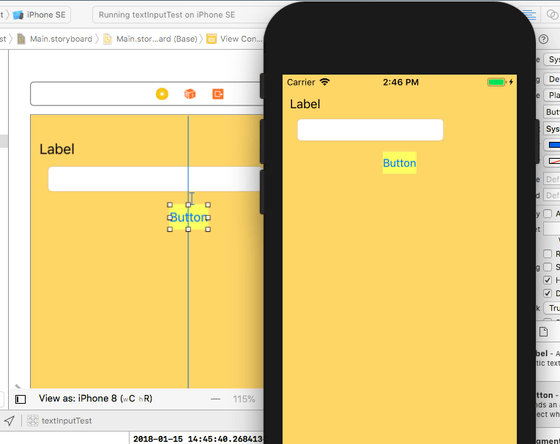Tap the Carrier text in simulator status bar
This screenshot has height=444, width=560.
(301, 82)
